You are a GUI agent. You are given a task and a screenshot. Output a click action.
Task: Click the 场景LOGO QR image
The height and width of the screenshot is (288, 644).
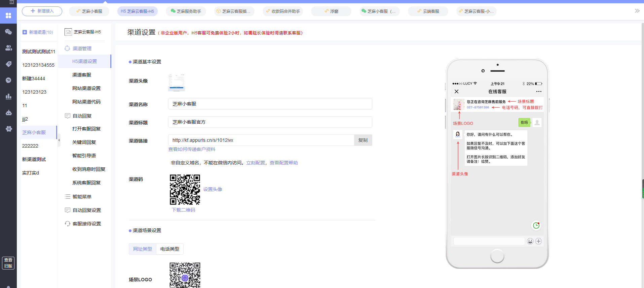coord(185,275)
